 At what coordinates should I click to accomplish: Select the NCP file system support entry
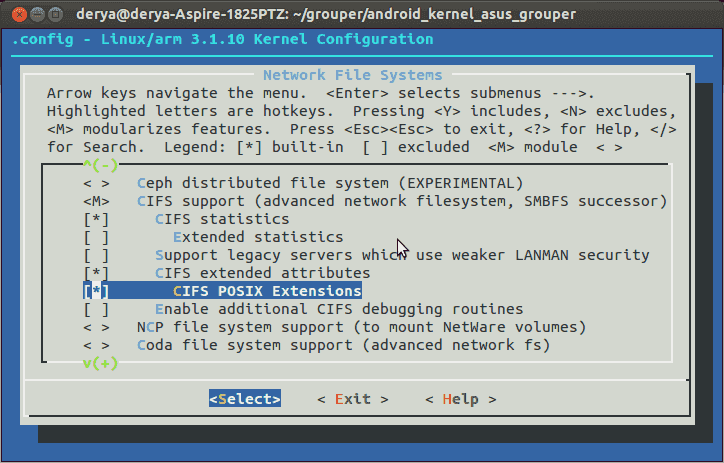click(x=362, y=327)
